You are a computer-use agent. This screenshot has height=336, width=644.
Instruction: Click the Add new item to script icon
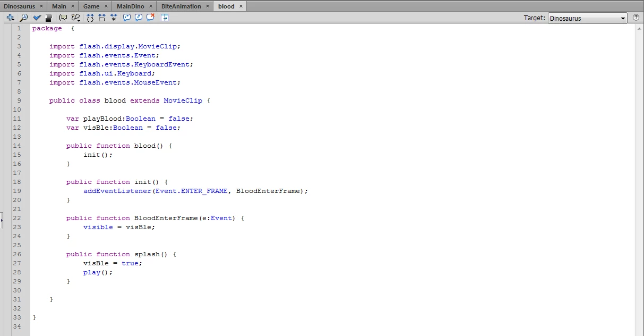(x=10, y=18)
